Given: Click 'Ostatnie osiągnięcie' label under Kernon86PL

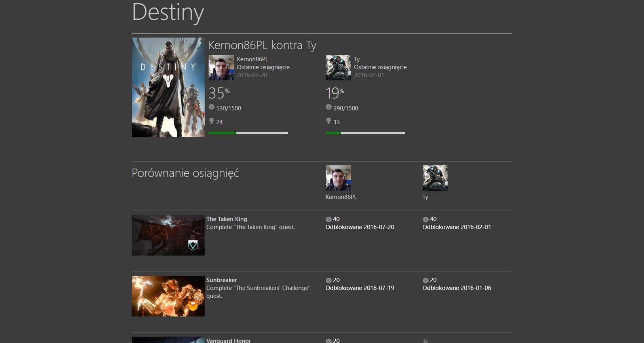Looking at the screenshot, I should pos(263,67).
